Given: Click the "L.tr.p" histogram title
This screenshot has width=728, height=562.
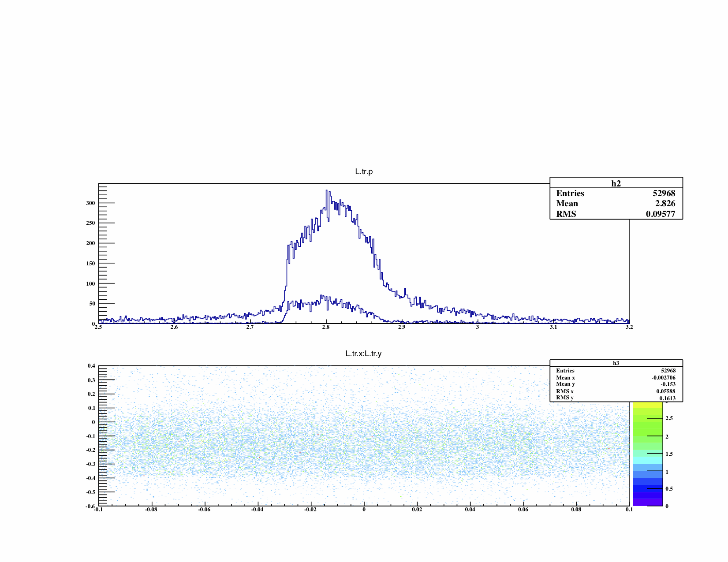Looking at the screenshot, I should pos(364,171).
